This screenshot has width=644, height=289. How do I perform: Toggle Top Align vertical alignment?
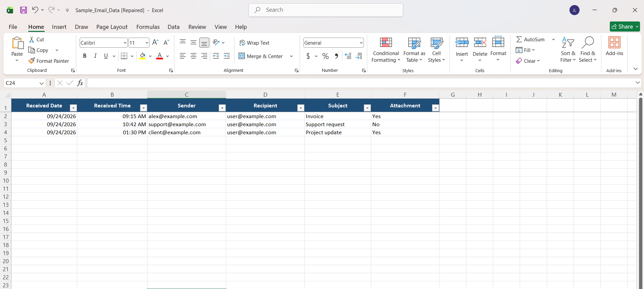click(183, 42)
